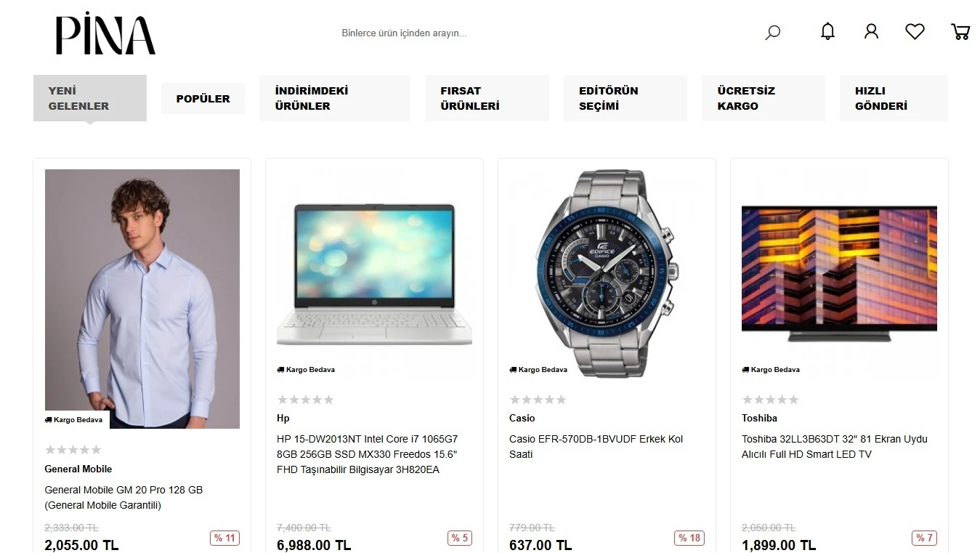Select the Hızlı Gönderi tab
Viewport: 980px width, 553px height.
tap(894, 98)
